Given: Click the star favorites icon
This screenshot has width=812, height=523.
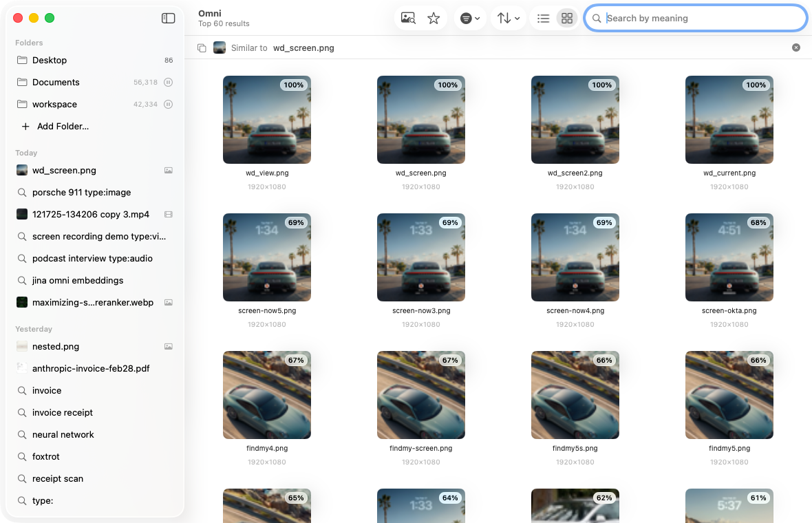Looking at the screenshot, I should pyautogui.click(x=434, y=18).
